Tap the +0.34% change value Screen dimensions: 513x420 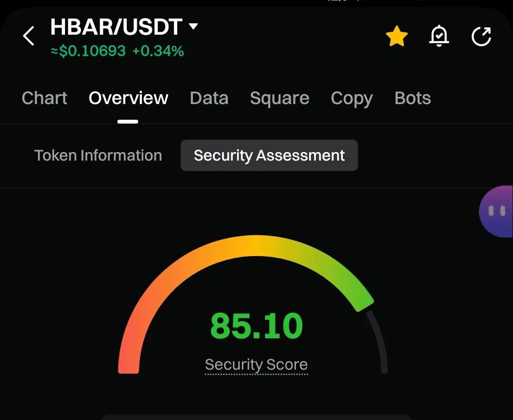158,51
